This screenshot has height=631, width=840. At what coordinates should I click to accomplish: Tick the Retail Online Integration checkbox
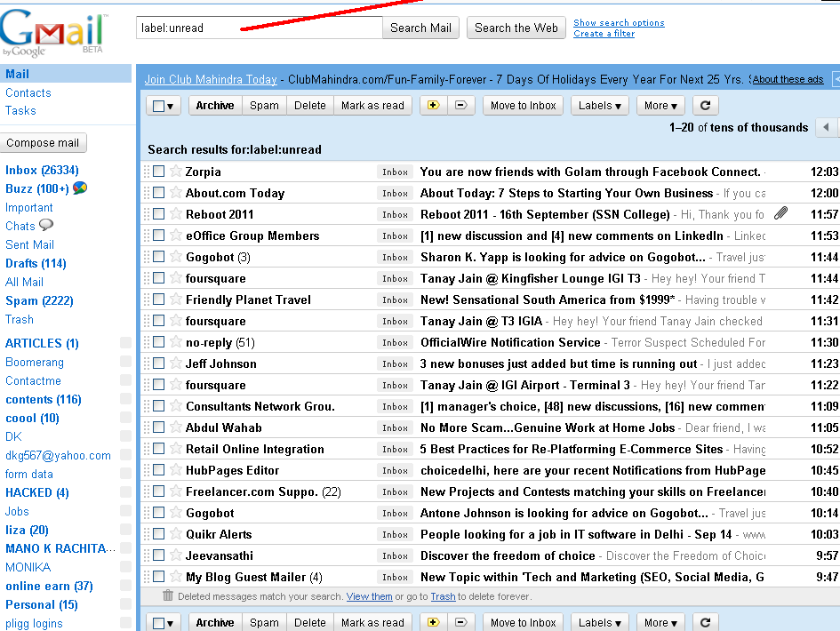pyautogui.click(x=158, y=448)
